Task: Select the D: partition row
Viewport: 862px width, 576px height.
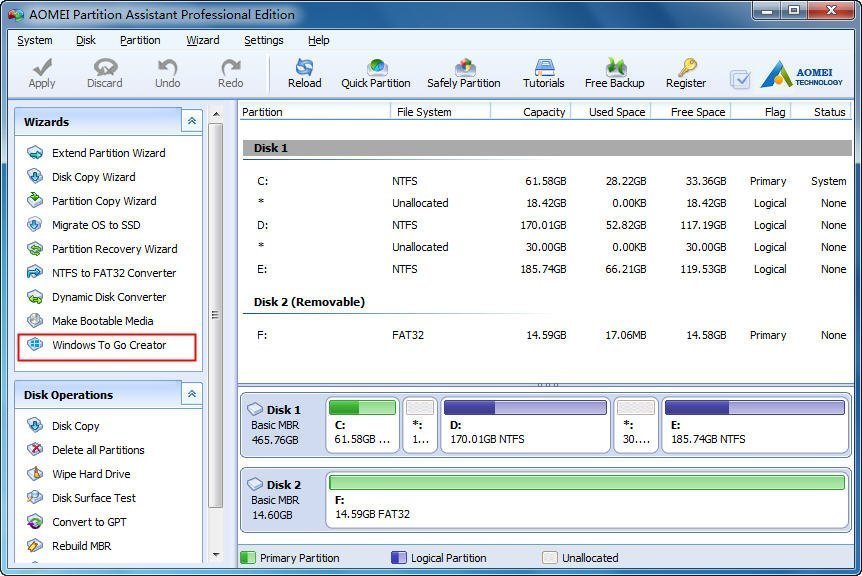Action: point(547,225)
